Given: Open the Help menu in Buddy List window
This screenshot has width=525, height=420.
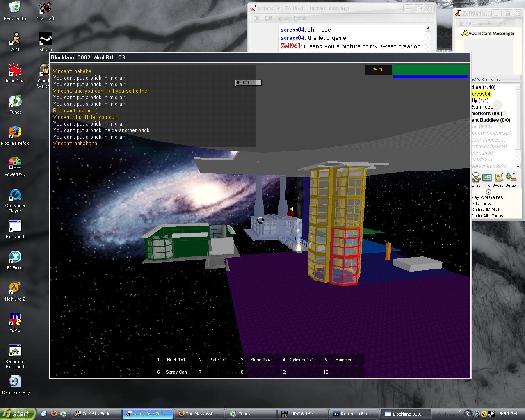Looking at the screenshot, I should click(500, 23).
